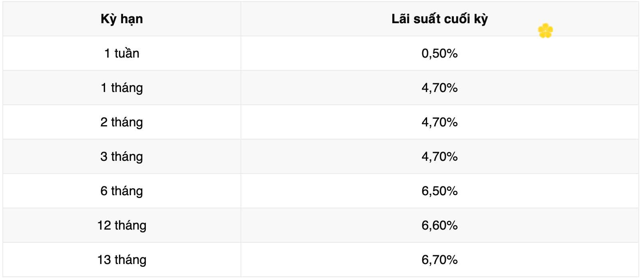Click the 'Lãi suất cuối kỳ' header
This screenshot has width=644, height=280.
(x=439, y=19)
